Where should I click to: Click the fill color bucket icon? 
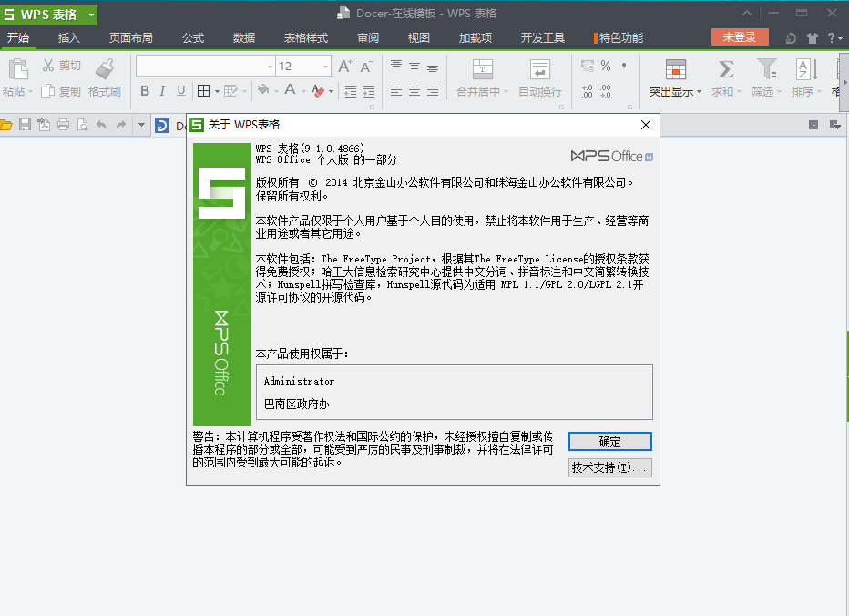click(x=263, y=90)
